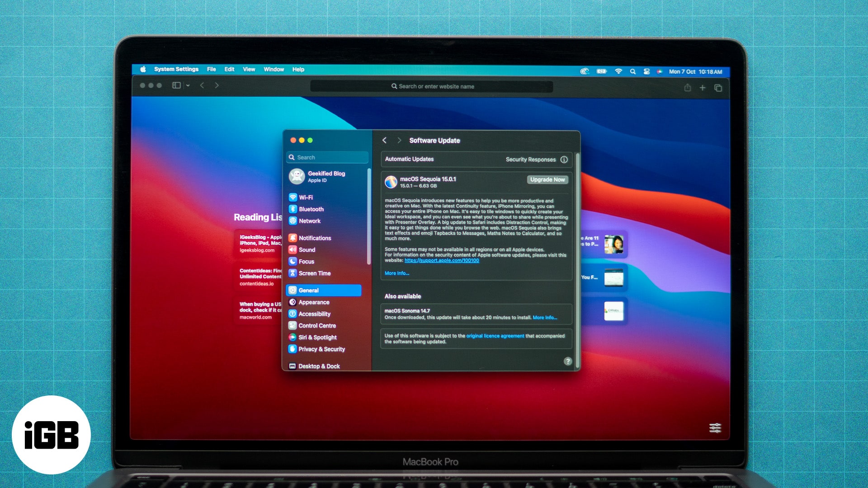Click the Siri & Spotlight icon

coord(292,337)
